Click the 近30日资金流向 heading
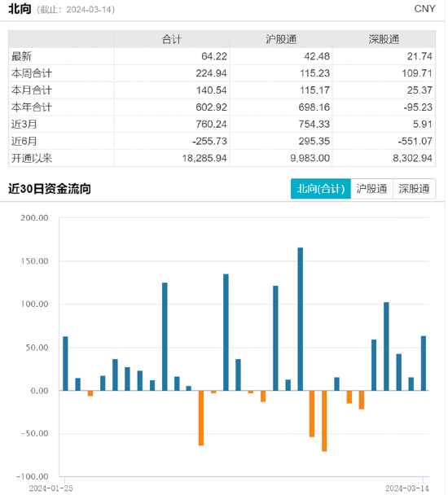Screen dimensions: 448x495 pyautogui.click(x=50, y=189)
